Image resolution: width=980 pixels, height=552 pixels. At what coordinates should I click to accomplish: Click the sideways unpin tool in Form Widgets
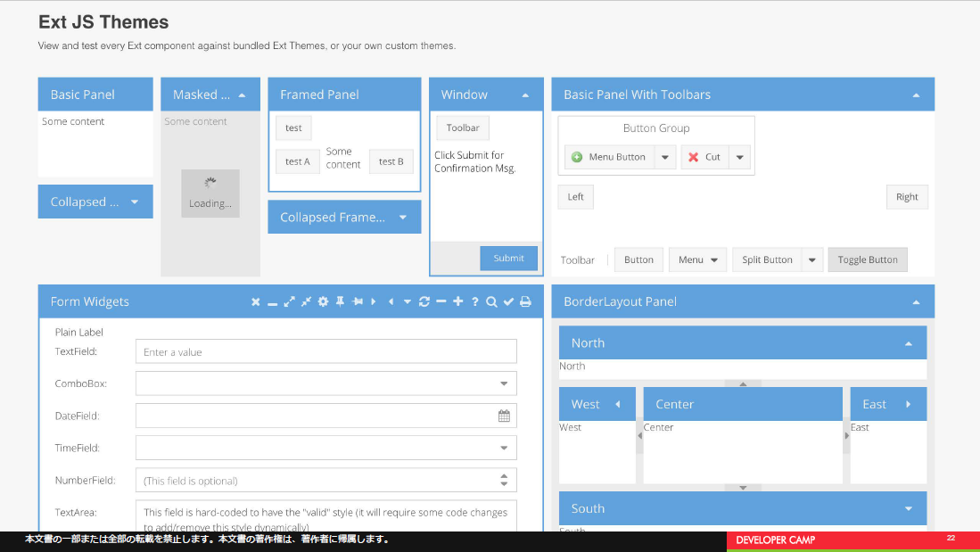pyautogui.click(x=357, y=302)
